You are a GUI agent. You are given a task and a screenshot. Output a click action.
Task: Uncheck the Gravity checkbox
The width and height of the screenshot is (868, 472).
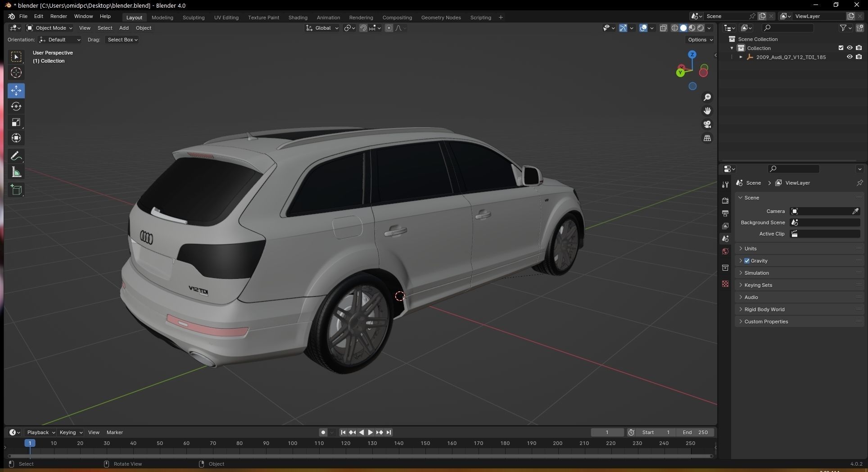(747, 261)
